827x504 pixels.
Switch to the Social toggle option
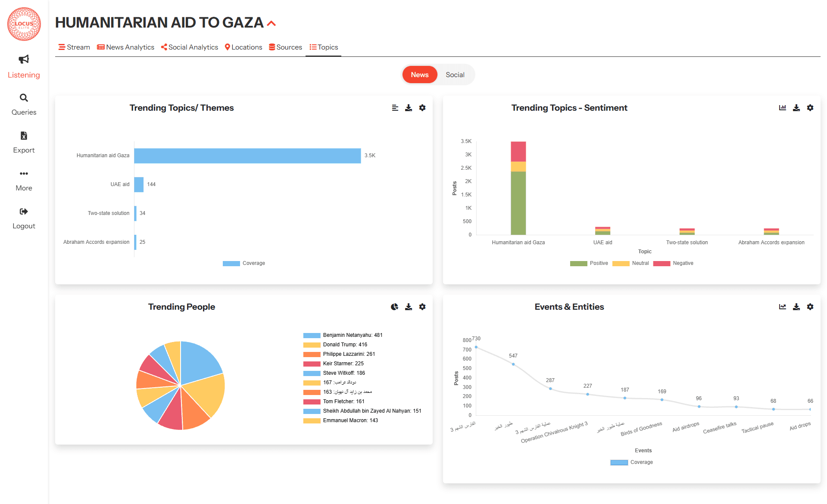pos(455,75)
